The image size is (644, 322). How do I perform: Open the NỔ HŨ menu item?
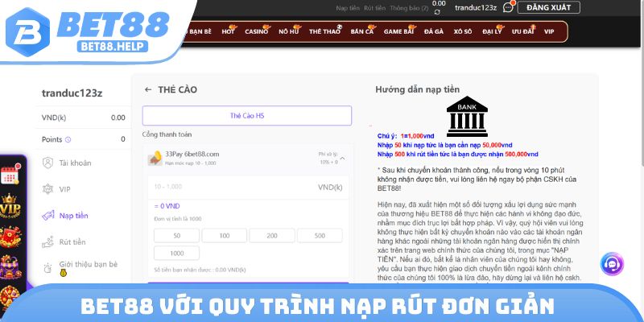288,31
